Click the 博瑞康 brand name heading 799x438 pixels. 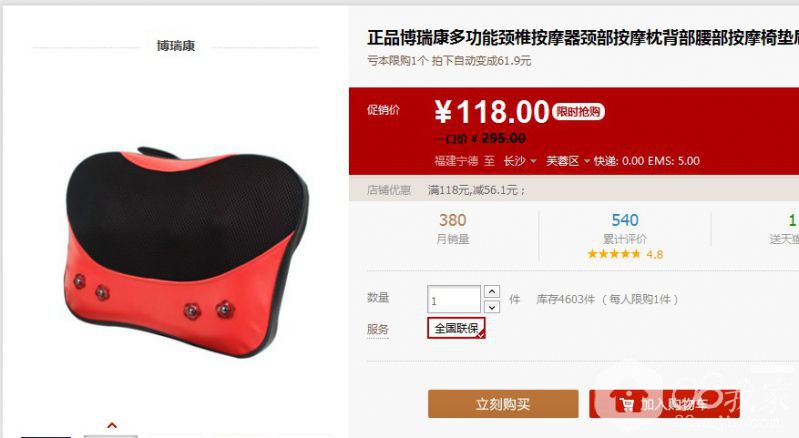tap(176, 46)
